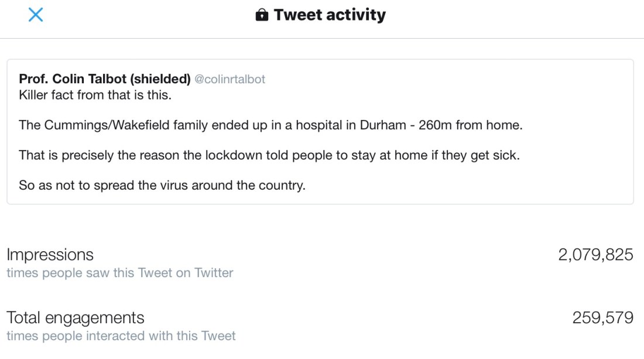Click the 2,079,825 impressions count
Image resolution: width=644 pixels, height=359 pixels.
595,255
